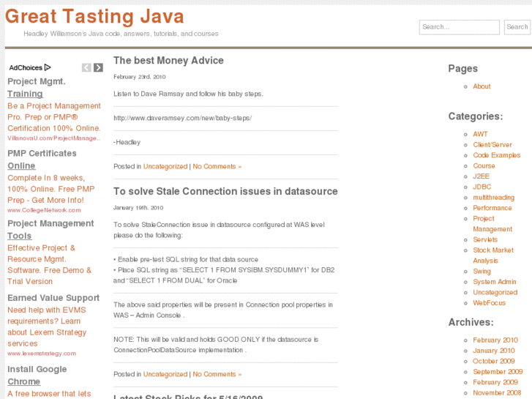Click the February 23rd, 2010 post date
Screen dimensions: 532x399
(140, 77)
